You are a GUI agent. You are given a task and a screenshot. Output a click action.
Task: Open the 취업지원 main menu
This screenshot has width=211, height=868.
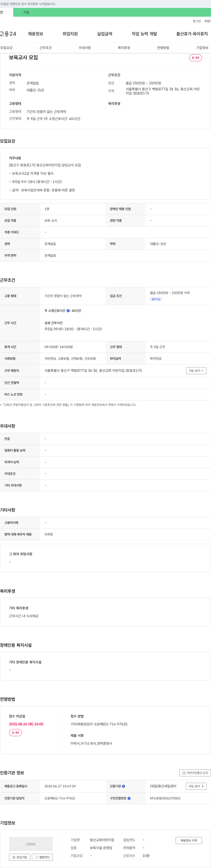[70, 34]
